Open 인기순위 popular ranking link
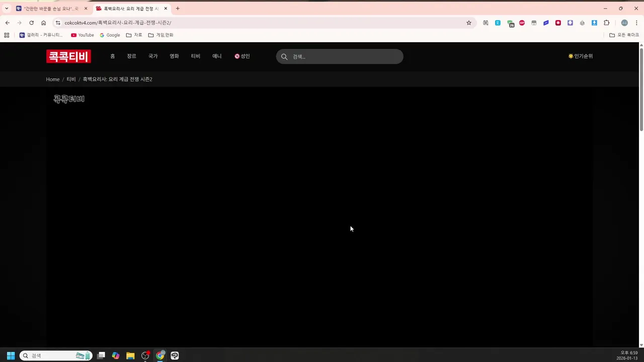This screenshot has width=644, height=362. (581, 56)
